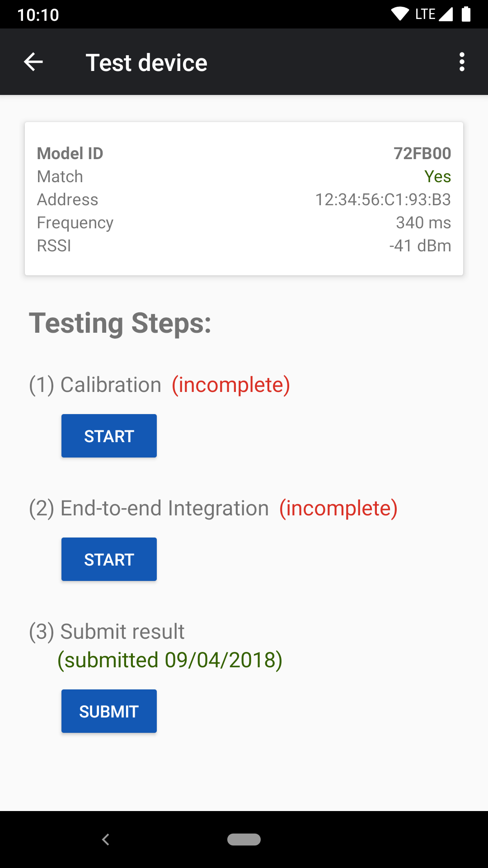Image resolution: width=488 pixels, height=868 pixels.
Task: Tap the Test device title
Action: click(x=146, y=62)
